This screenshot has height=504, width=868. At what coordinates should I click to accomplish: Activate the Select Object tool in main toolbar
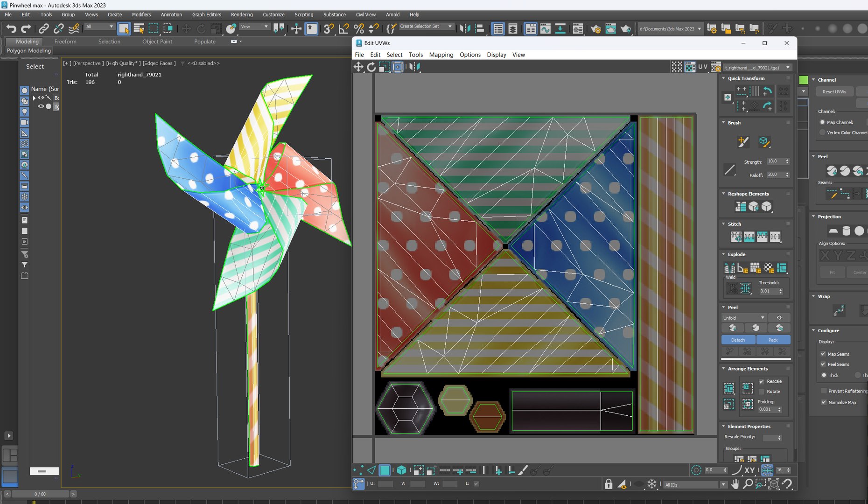click(x=124, y=29)
